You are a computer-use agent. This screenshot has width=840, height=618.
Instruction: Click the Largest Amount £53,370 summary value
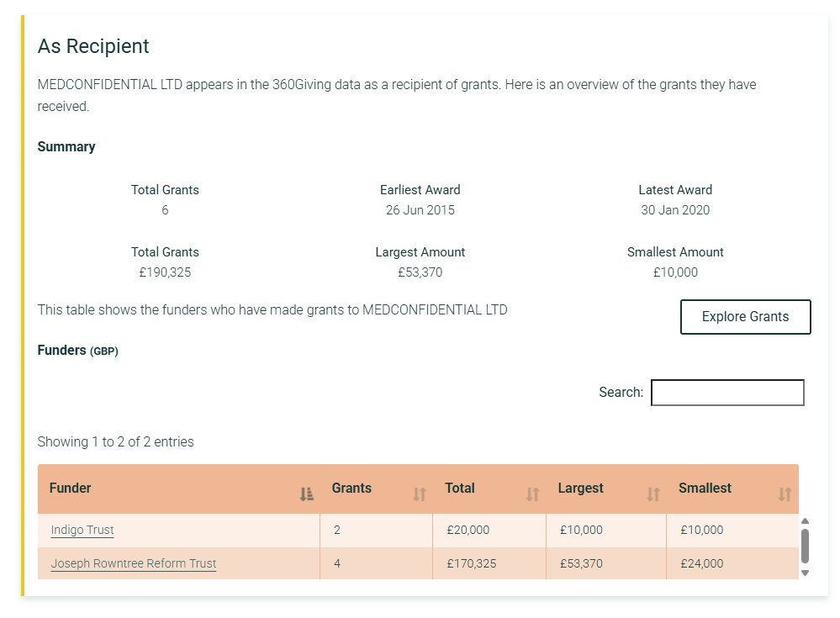pos(420,272)
